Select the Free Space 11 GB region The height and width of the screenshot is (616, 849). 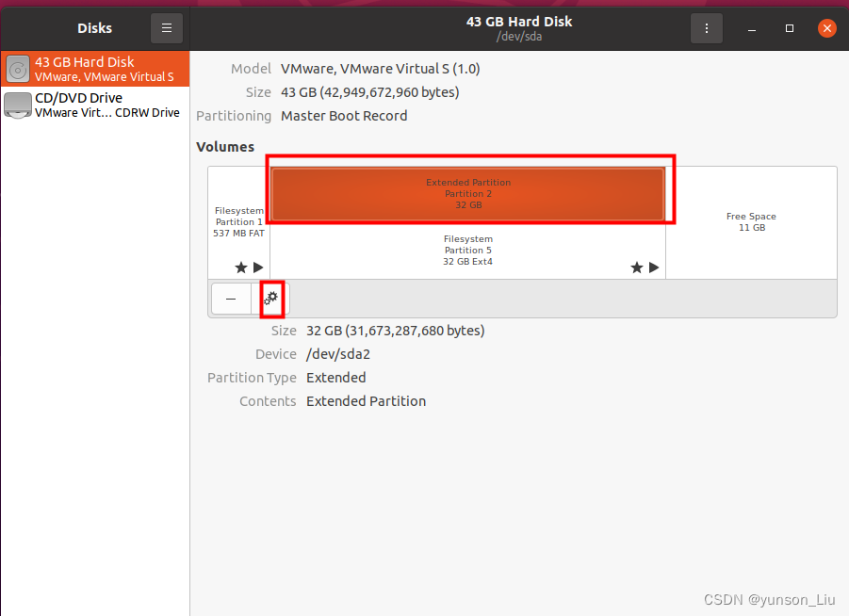(751, 222)
